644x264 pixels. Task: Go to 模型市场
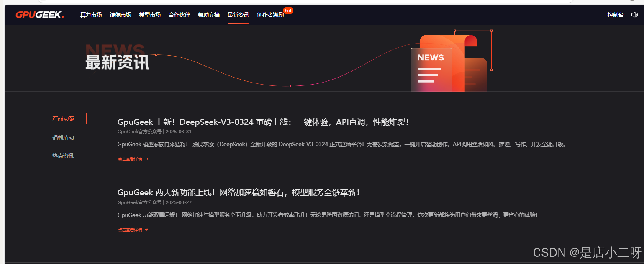pos(150,15)
